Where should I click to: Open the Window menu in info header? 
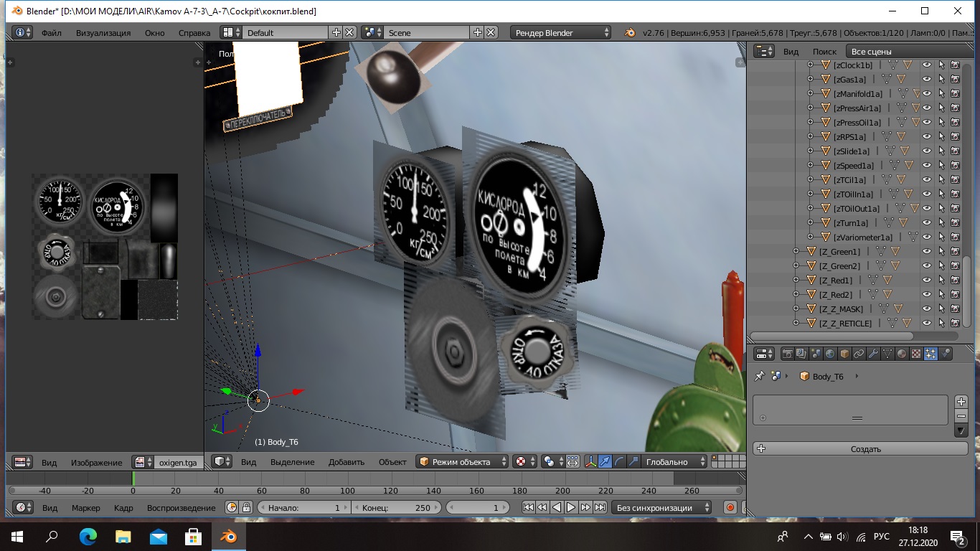pyautogui.click(x=154, y=32)
